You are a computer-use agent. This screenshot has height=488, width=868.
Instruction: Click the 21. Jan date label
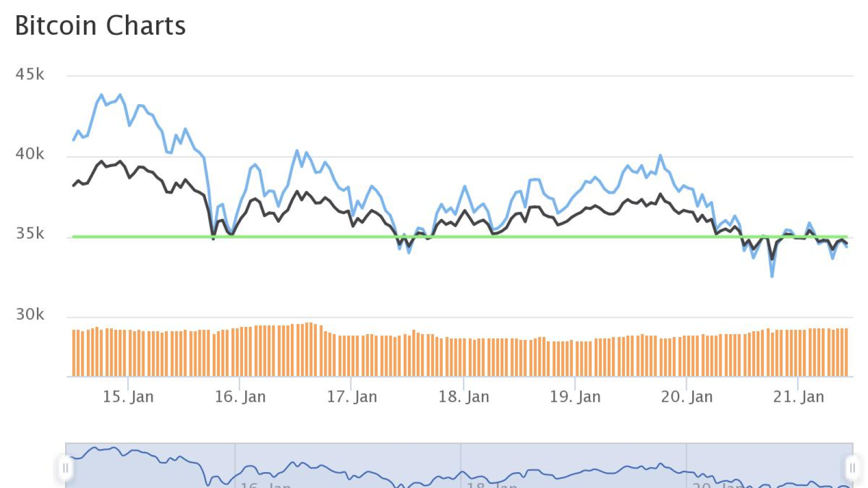point(799,397)
